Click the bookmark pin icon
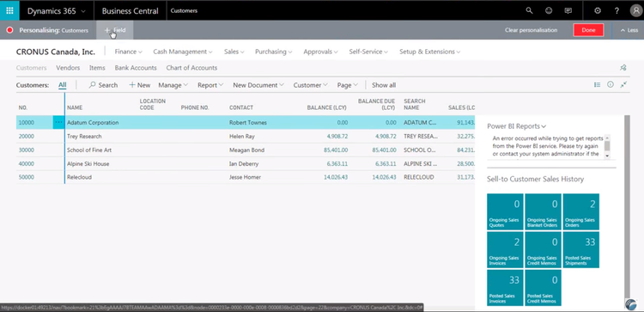 (x=623, y=68)
